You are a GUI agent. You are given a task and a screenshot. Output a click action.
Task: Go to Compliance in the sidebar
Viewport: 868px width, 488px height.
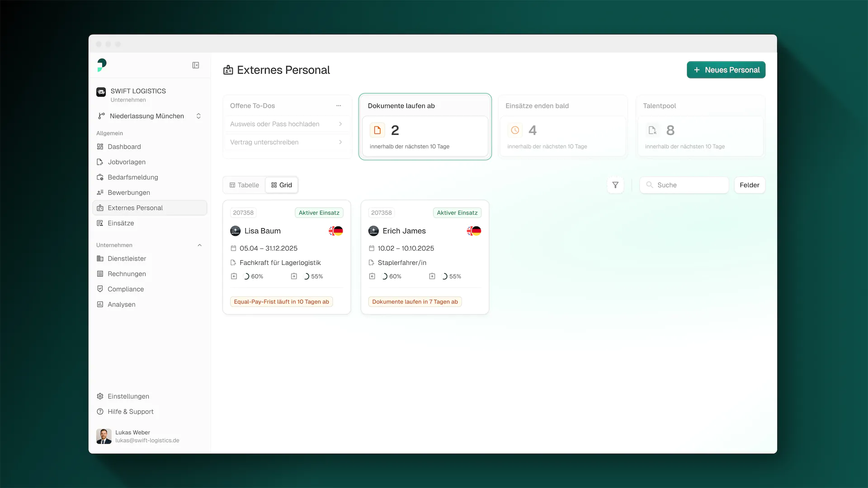click(126, 289)
